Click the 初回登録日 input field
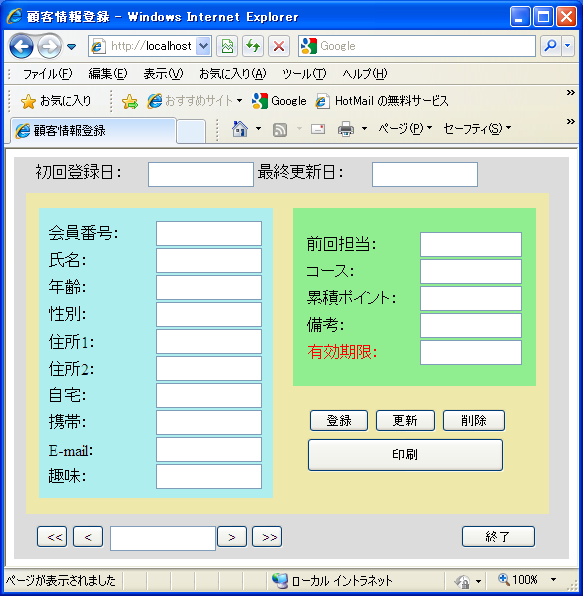Image resolution: width=583 pixels, height=596 pixels. (201, 174)
